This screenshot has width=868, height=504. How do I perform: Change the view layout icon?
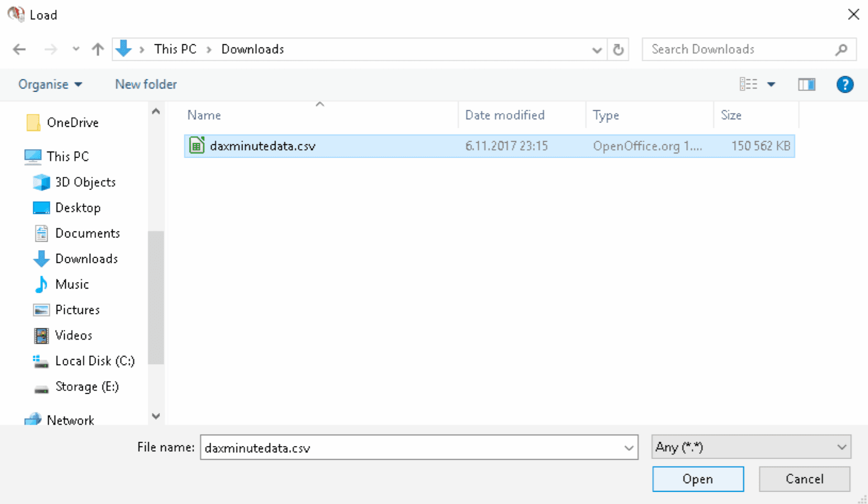pos(748,84)
